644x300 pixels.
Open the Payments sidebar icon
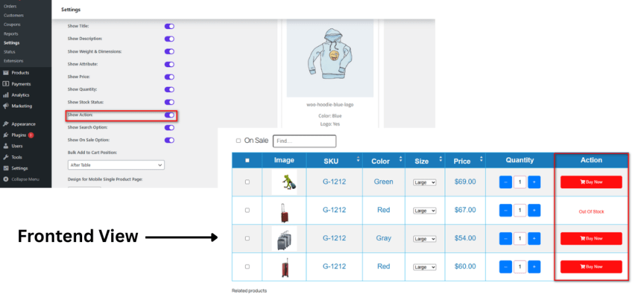pos(6,84)
